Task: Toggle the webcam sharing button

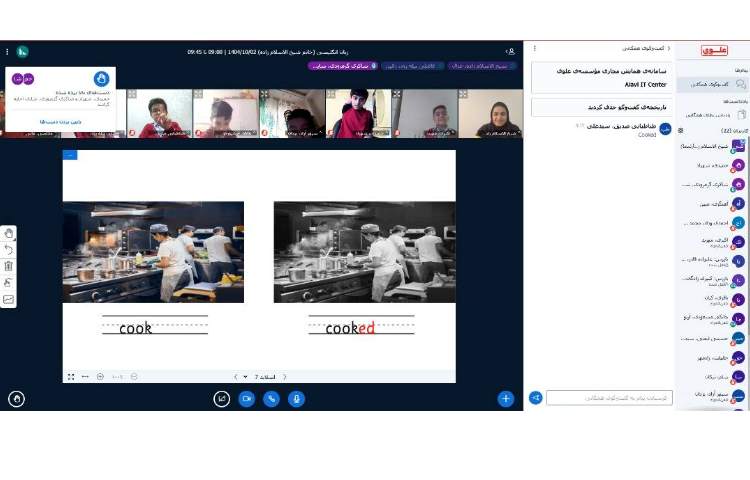Action: click(246, 398)
